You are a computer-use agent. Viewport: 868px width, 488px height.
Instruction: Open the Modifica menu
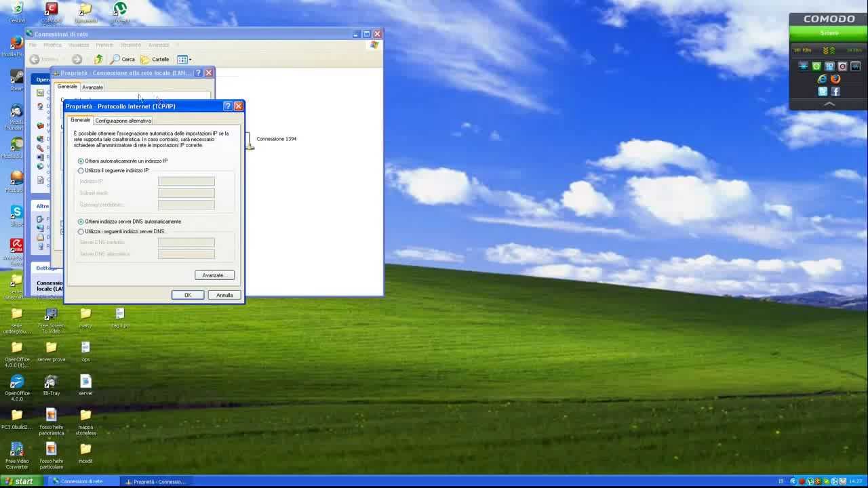click(x=52, y=45)
